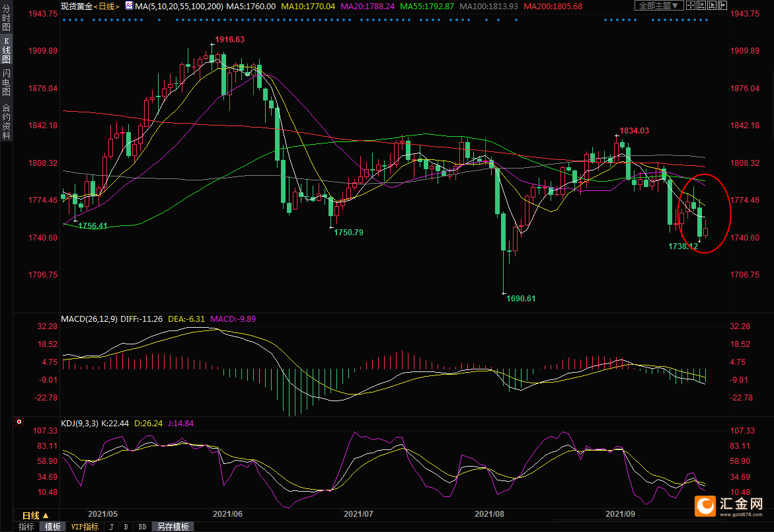The image size is (774, 532).
Task: Expand the 日线 period selector
Action: click(x=35, y=515)
